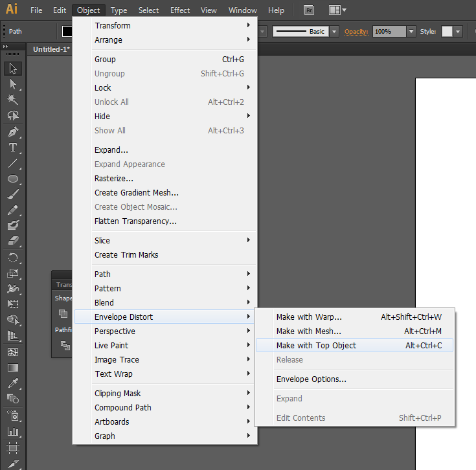Open Adobe Bridge with the Br icon

[310, 10]
